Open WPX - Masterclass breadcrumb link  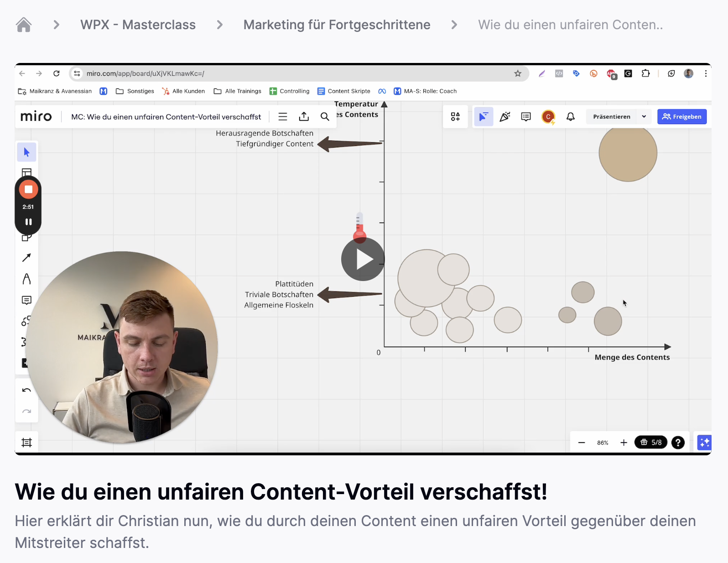point(138,25)
